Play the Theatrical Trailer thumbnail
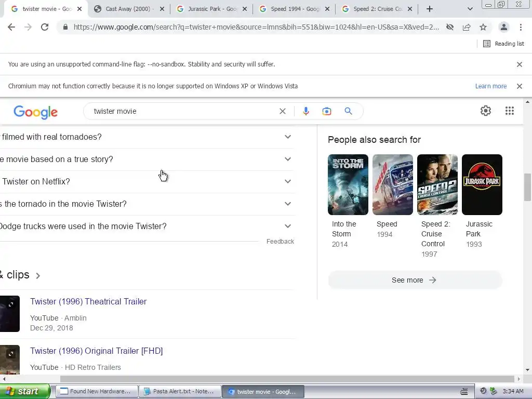 coord(9,314)
